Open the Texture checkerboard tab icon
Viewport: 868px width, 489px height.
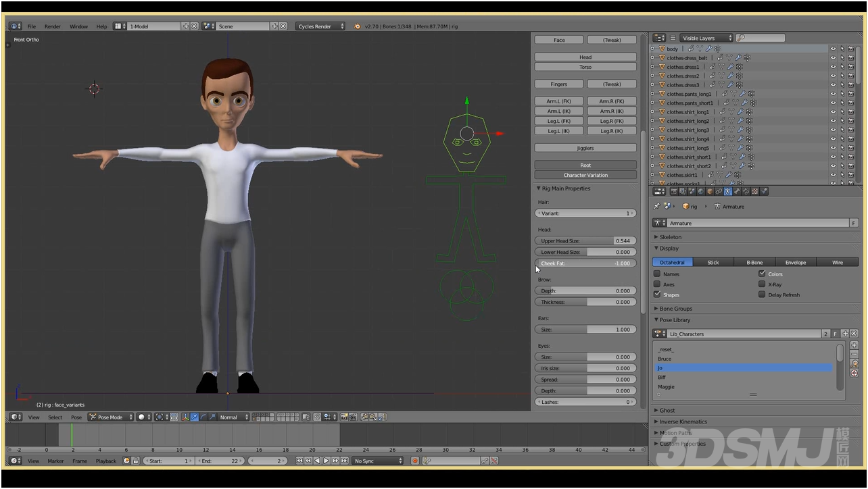tap(755, 191)
